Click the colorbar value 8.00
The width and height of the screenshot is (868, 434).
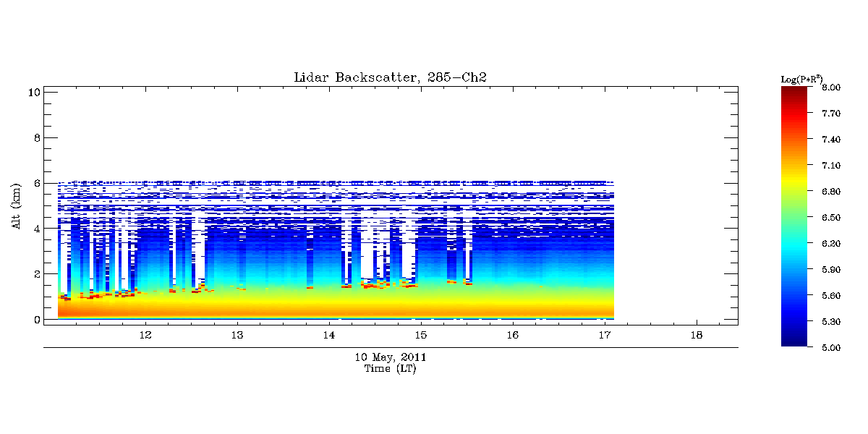tap(832, 88)
